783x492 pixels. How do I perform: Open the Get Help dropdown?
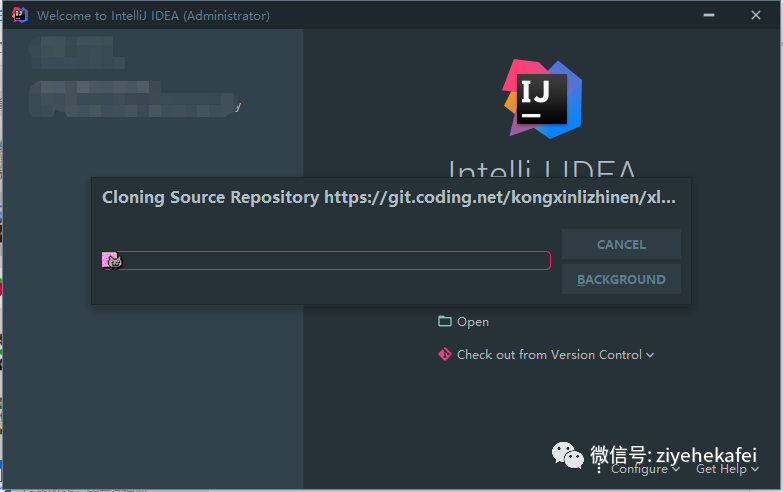(x=727, y=469)
